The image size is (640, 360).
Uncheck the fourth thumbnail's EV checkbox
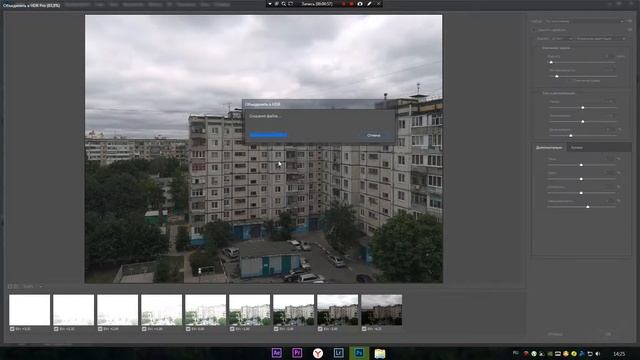(x=144, y=329)
